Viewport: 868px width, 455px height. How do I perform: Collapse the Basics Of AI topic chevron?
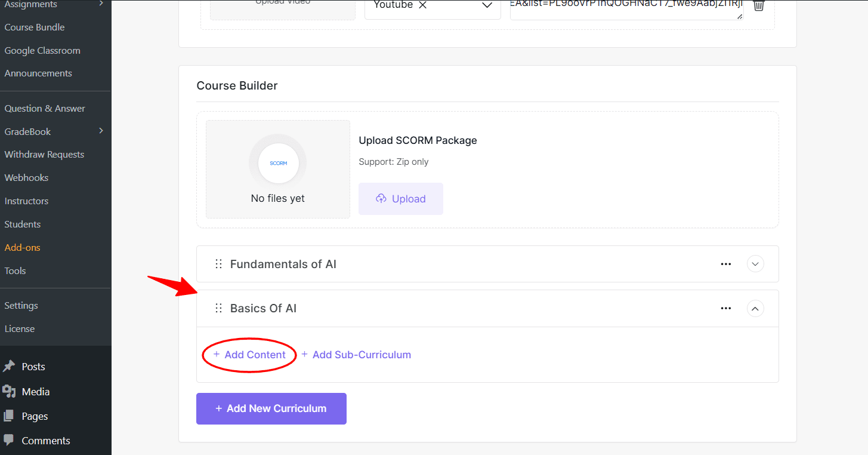(x=755, y=308)
